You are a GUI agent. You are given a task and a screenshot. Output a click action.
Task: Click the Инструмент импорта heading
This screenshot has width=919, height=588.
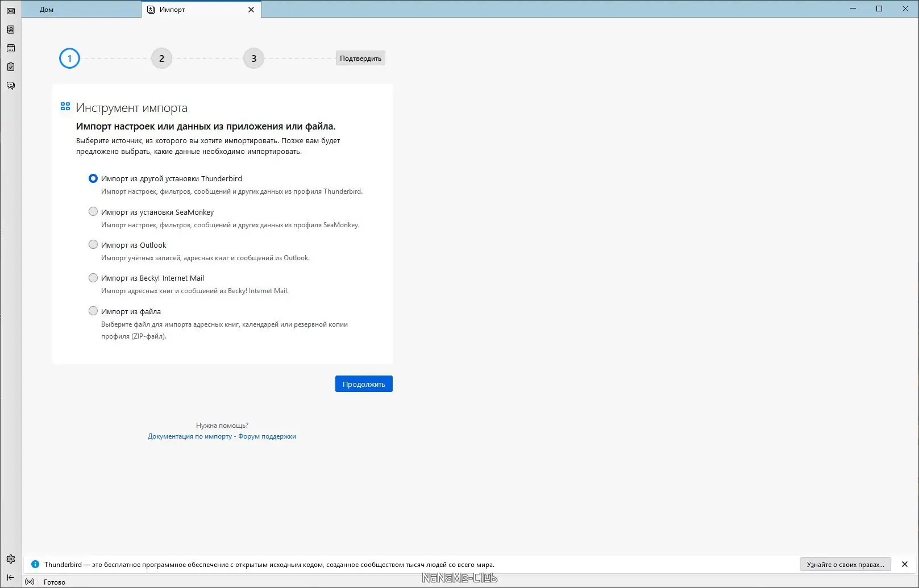click(132, 108)
